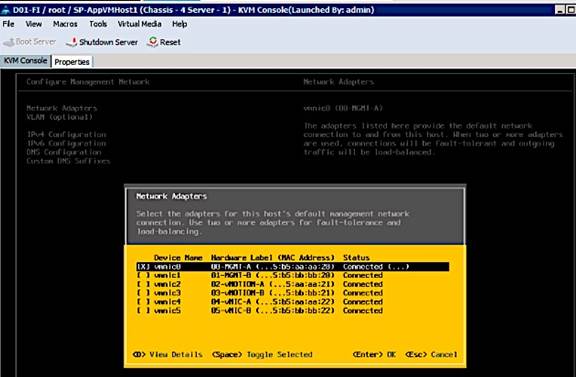Click the Shutdown Server button label
The height and width of the screenshot is (377, 576).
click(108, 42)
